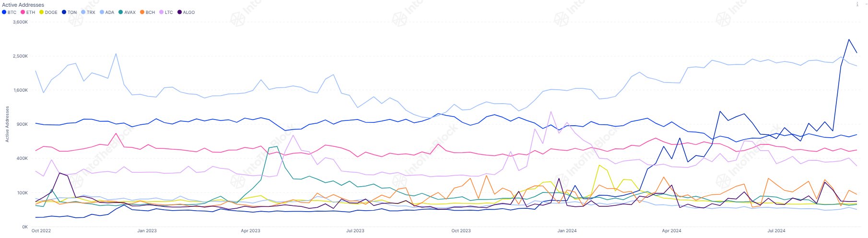The image size is (868, 238).
Task: Click the orange BCH legend swatch
Action: tap(142, 12)
